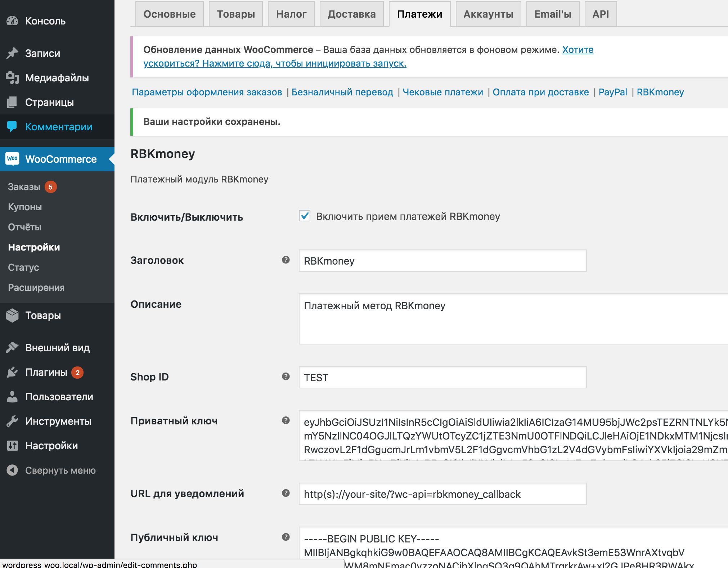The width and height of the screenshot is (728, 568).
Task: Open Безналичный перевод payment link
Action: click(x=342, y=92)
